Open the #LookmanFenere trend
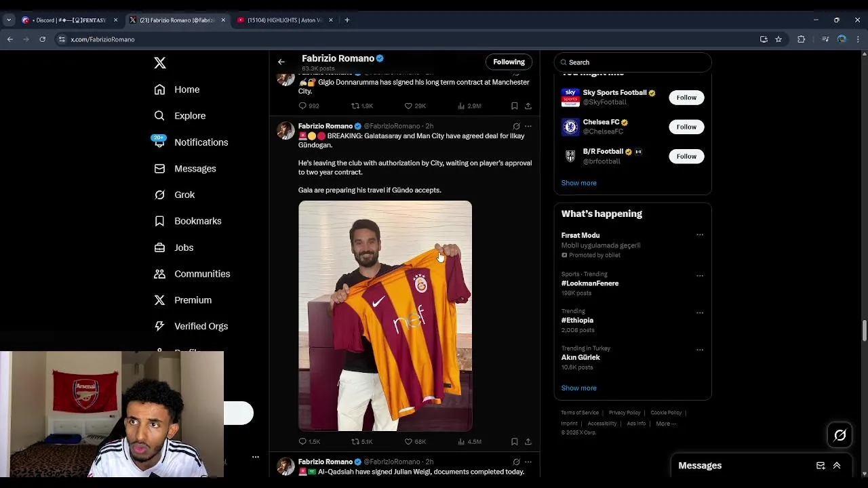 click(x=589, y=283)
